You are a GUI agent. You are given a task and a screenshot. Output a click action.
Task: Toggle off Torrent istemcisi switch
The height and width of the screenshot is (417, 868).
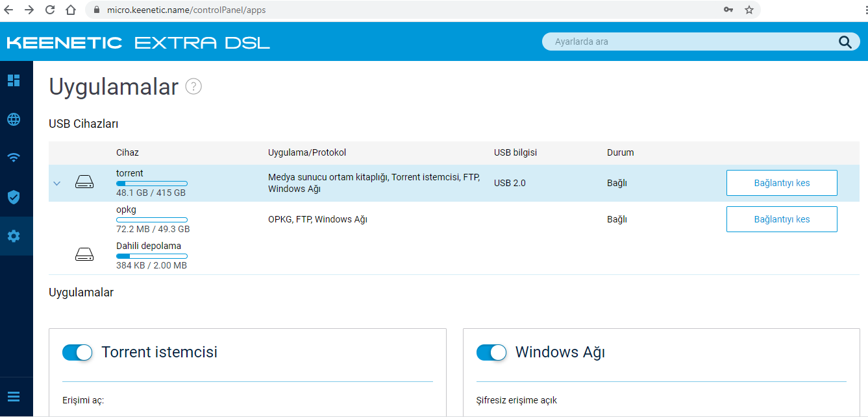pyautogui.click(x=77, y=352)
